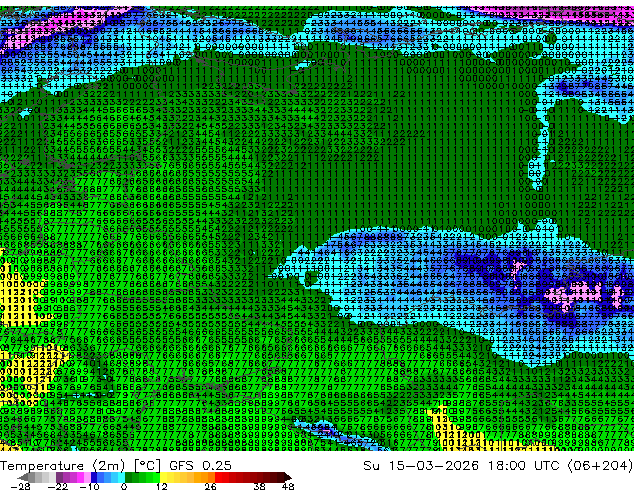
Task: Pick the dark blue swatch above -10
Action: (94, 477)
